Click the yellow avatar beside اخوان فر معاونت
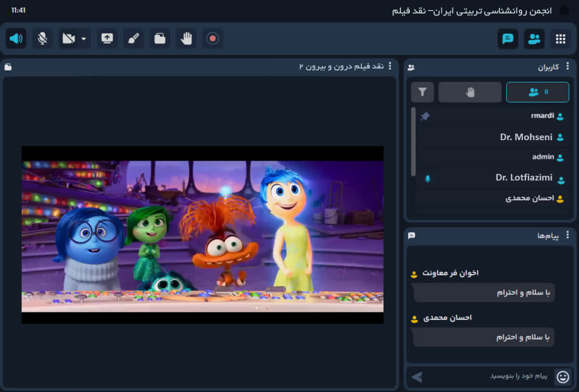This screenshot has height=392, width=579. [x=414, y=274]
